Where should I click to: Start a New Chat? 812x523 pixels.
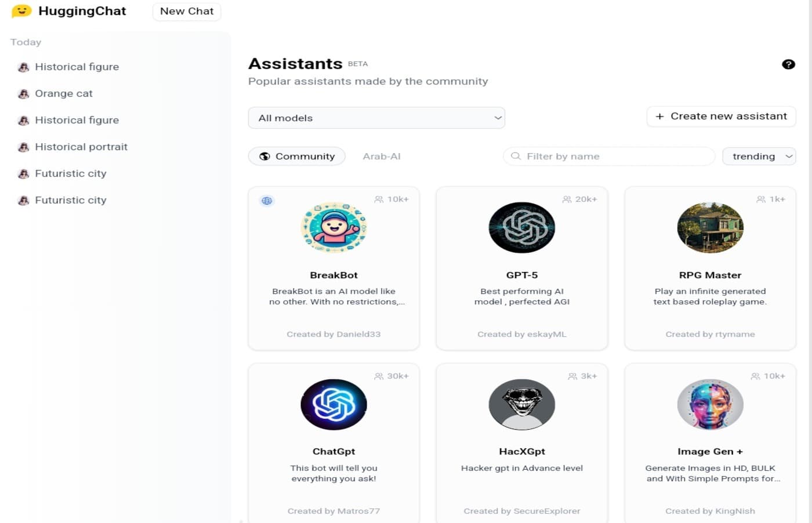click(187, 11)
